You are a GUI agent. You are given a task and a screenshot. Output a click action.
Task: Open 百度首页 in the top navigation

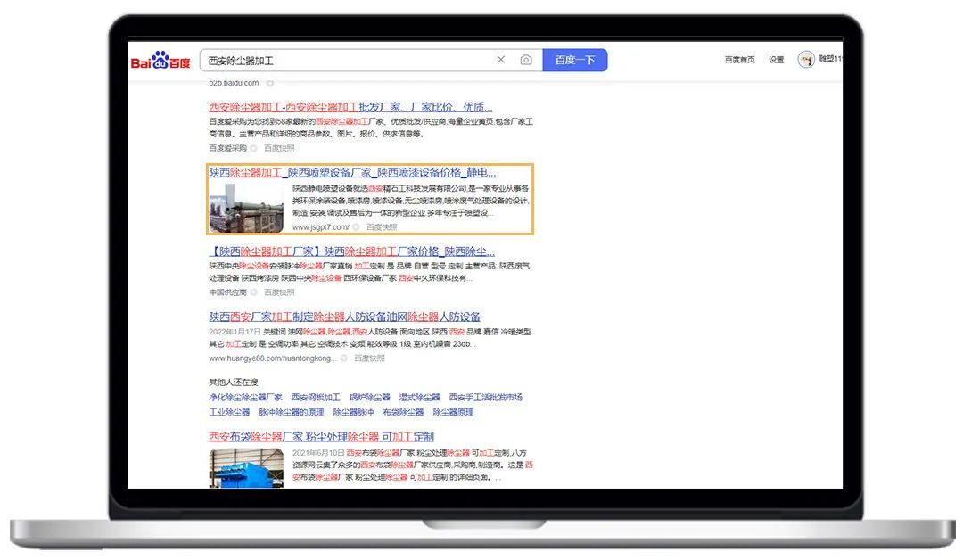[x=739, y=60]
